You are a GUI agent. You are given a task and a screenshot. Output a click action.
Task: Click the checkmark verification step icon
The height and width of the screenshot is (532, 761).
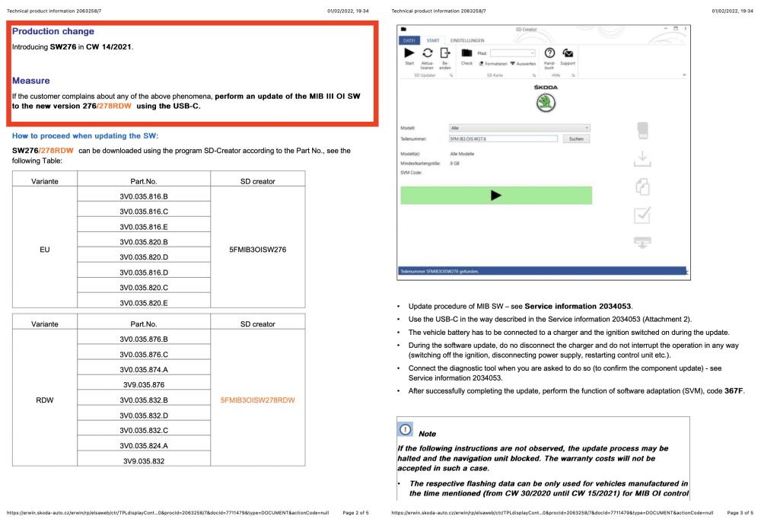(642, 215)
